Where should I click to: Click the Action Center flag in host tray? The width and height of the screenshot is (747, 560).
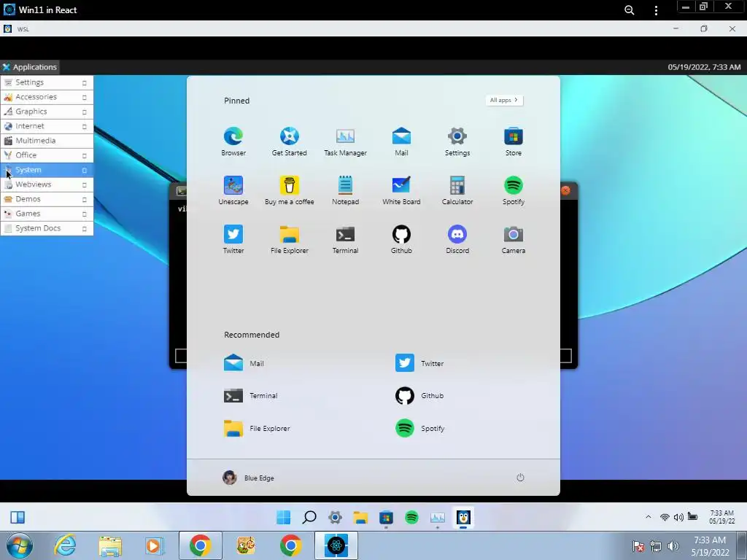click(638, 546)
